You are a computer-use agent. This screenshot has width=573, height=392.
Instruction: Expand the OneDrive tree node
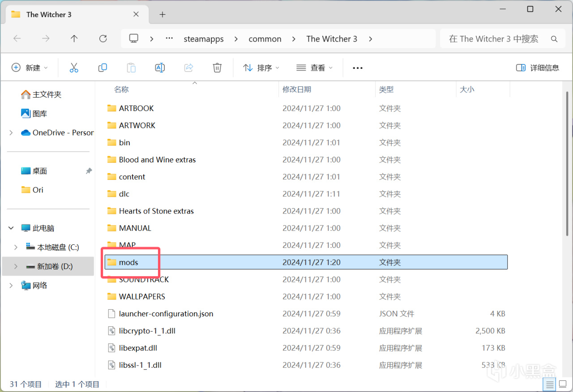point(11,132)
